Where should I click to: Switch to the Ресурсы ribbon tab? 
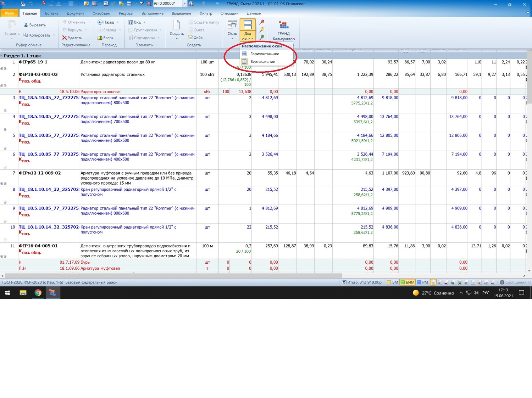(126, 13)
